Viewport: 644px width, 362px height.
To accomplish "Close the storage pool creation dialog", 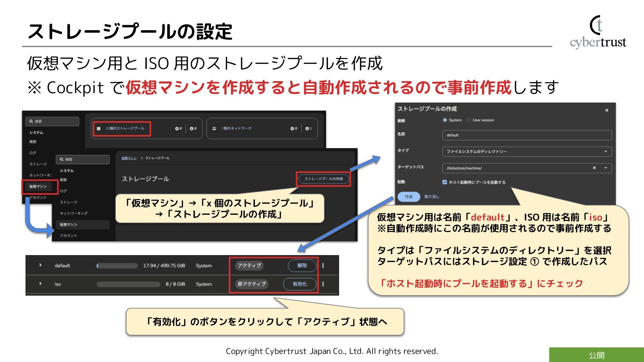I will point(606,110).
